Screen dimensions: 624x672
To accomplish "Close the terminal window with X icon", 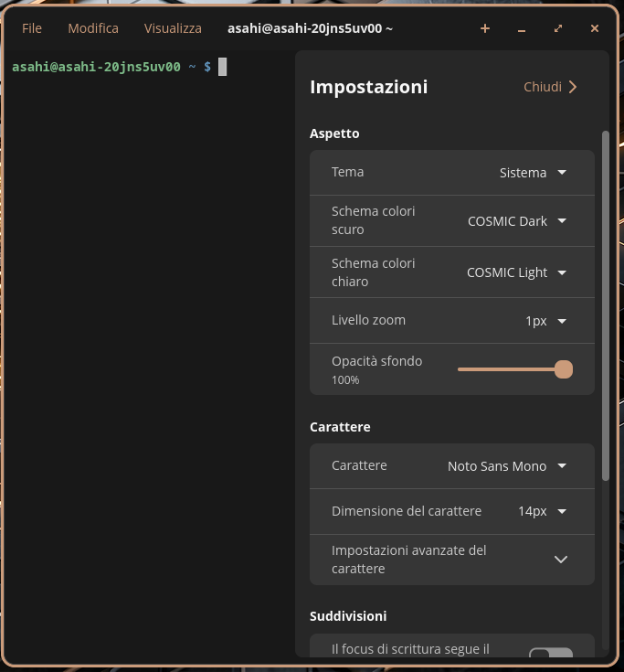I will click(x=595, y=28).
